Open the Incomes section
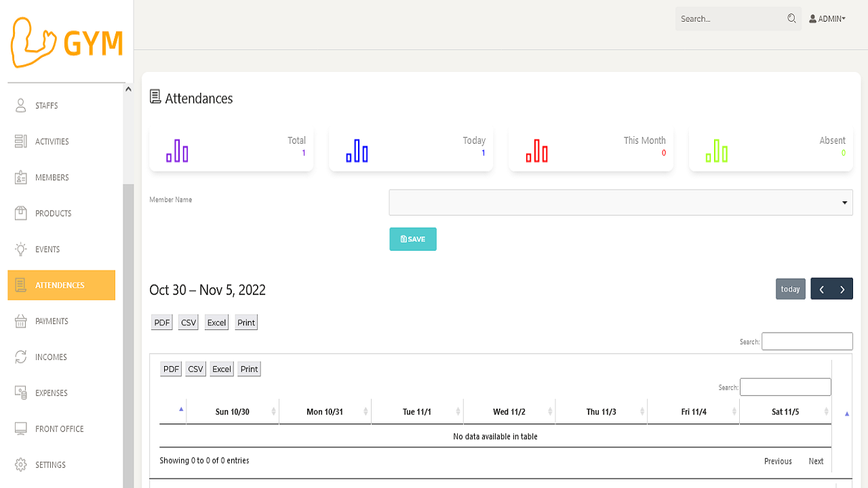 50,357
